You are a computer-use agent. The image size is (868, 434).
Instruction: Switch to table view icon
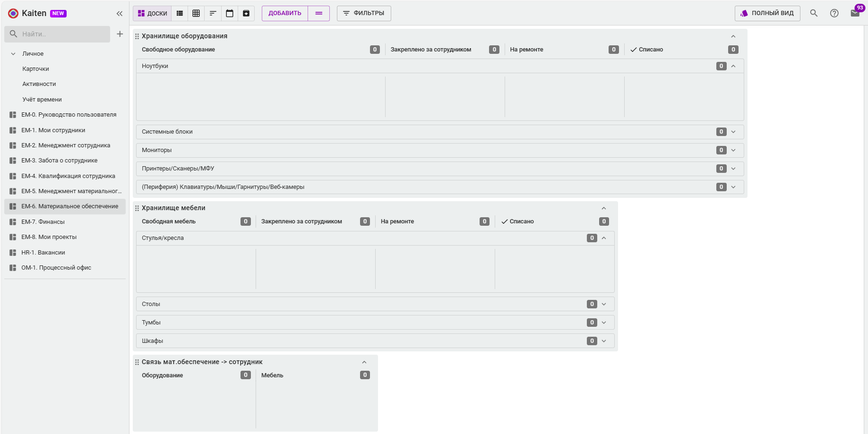196,13
